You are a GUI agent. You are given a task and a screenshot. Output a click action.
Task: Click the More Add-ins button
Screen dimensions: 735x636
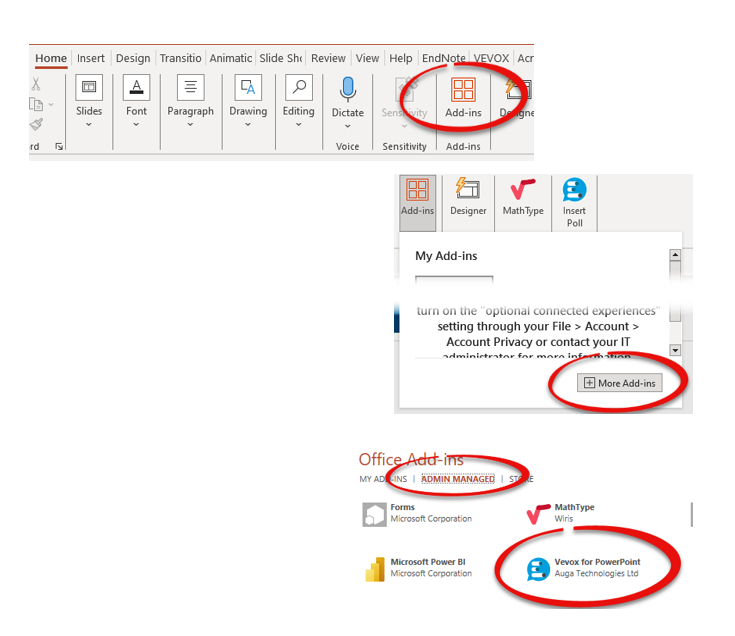[x=620, y=383]
